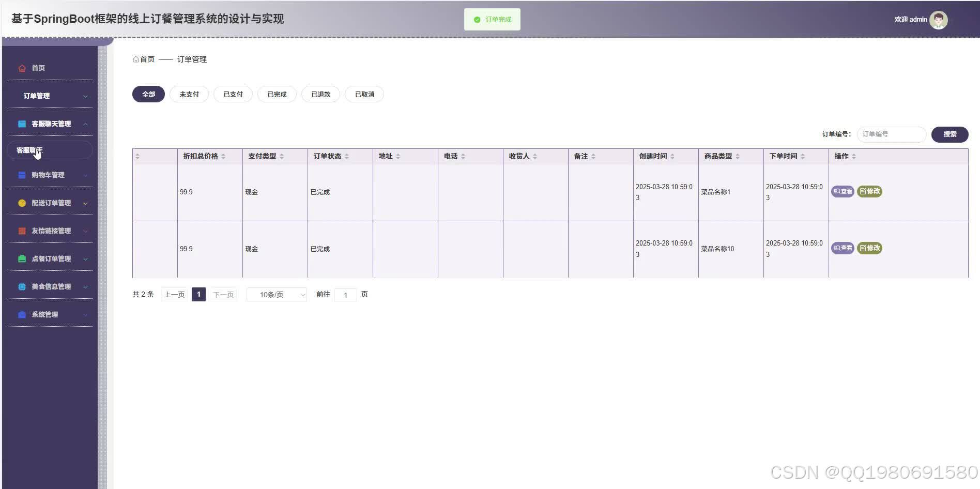Viewport: 980px width, 489px height.
Task: Click 欢迎 admin user label
Action: (x=911, y=20)
